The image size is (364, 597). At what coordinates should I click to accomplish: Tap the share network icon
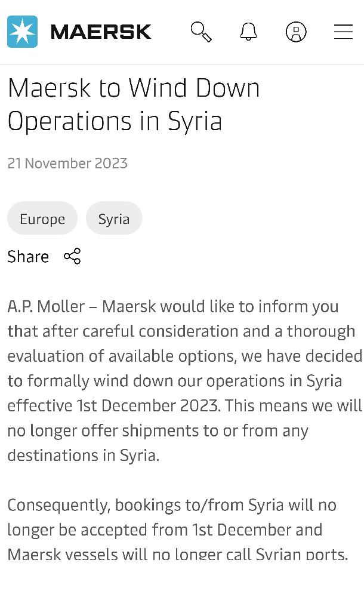click(x=72, y=257)
